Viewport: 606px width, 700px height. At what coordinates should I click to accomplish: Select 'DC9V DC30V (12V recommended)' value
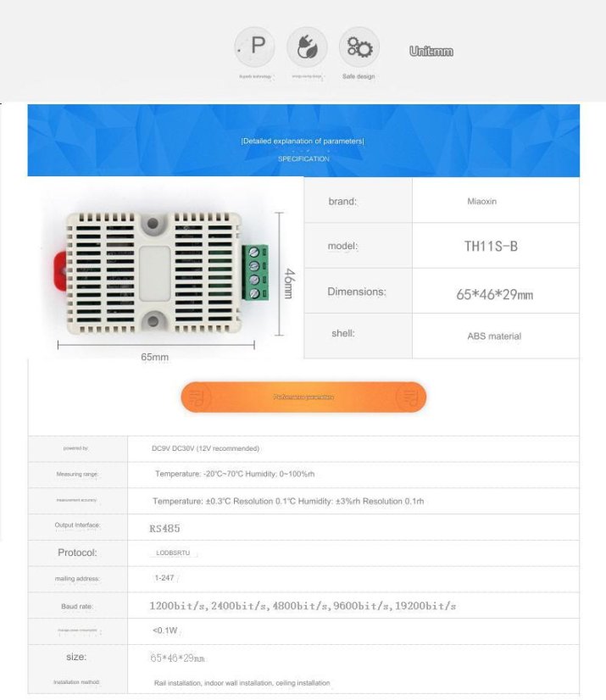pos(205,448)
